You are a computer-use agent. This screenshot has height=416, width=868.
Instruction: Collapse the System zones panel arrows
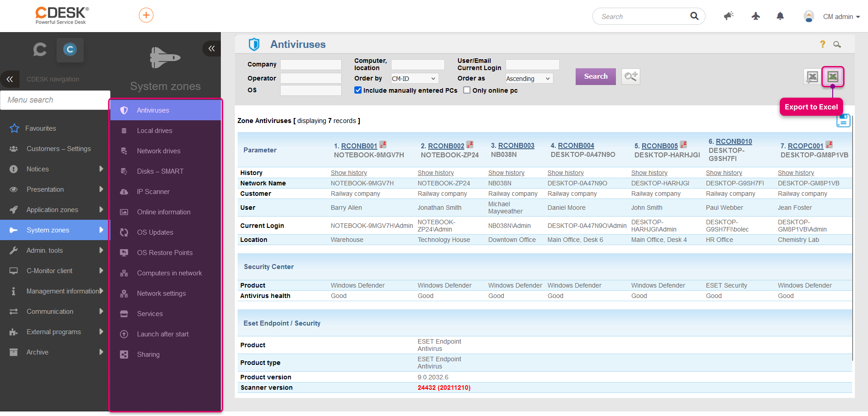211,48
